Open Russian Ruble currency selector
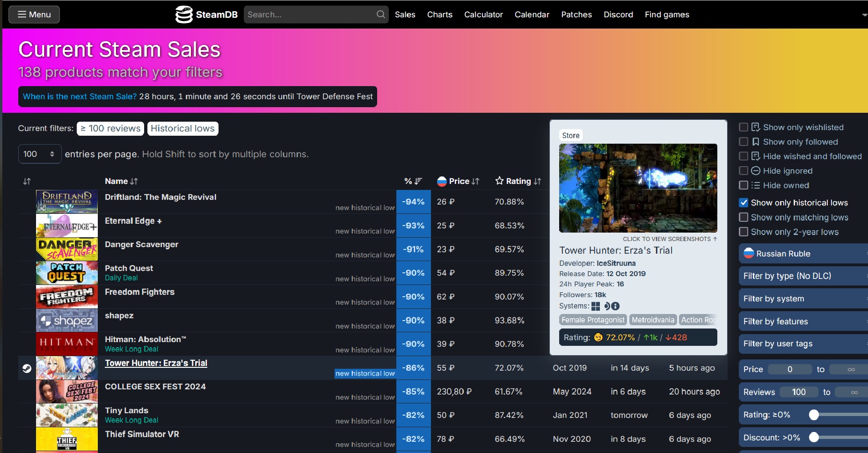Image resolution: width=868 pixels, height=453 pixels. pyautogui.click(x=803, y=254)
